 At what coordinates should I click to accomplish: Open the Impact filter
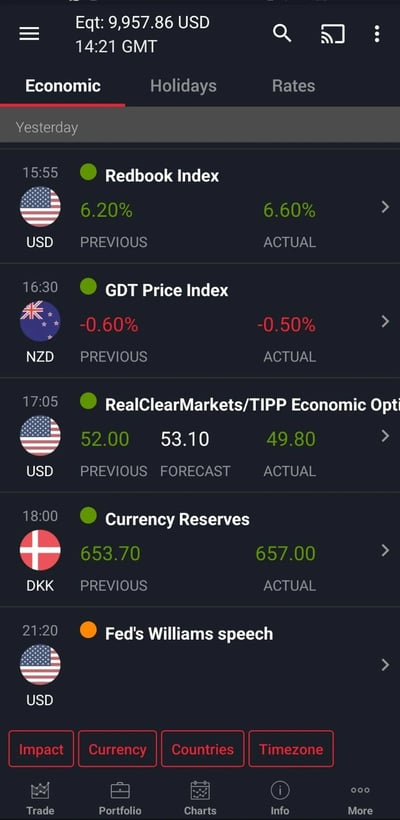(x=41, y=749)
